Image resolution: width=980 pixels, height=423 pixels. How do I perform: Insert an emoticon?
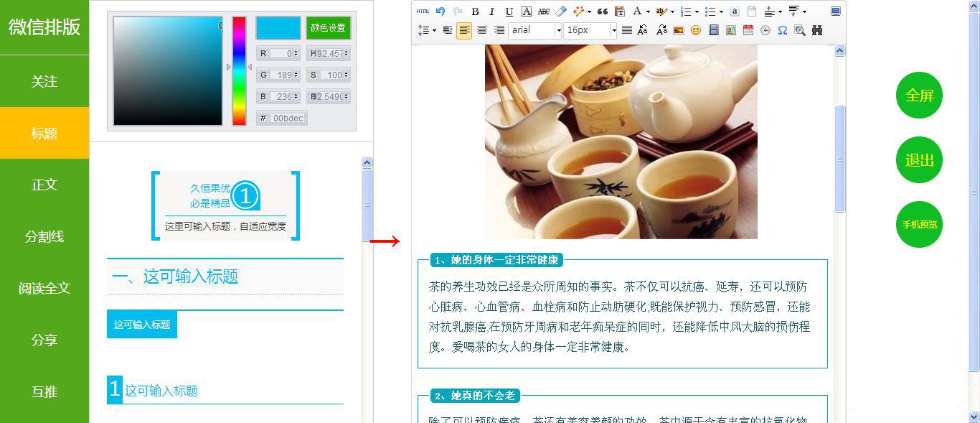click(x=697, y=30)
